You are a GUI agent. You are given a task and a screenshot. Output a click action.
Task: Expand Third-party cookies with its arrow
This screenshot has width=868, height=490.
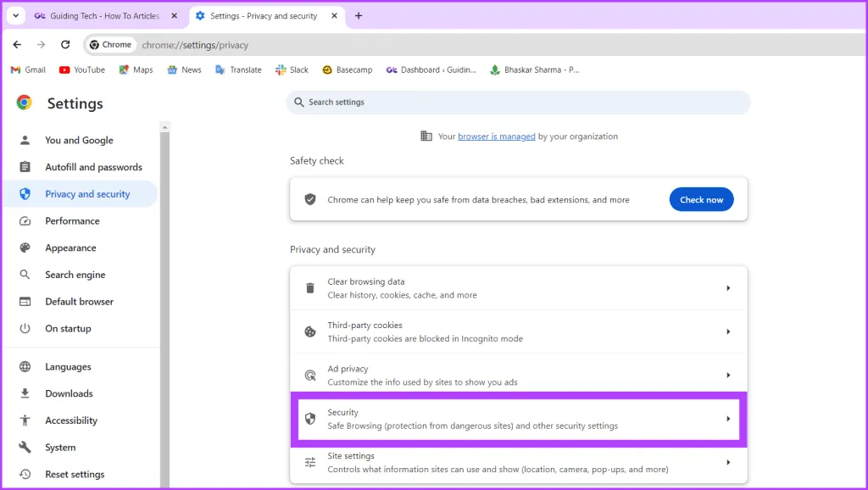point(728,331)
